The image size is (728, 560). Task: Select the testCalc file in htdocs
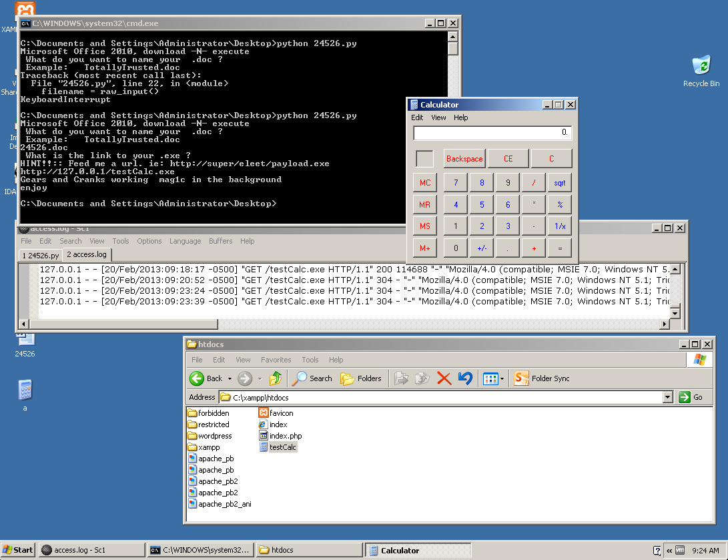[278, 447]
